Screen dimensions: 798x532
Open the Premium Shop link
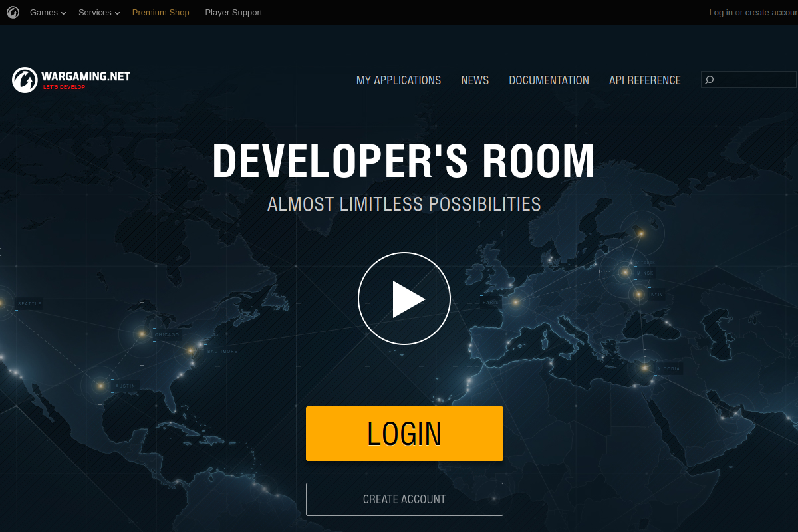pos(160,12)
